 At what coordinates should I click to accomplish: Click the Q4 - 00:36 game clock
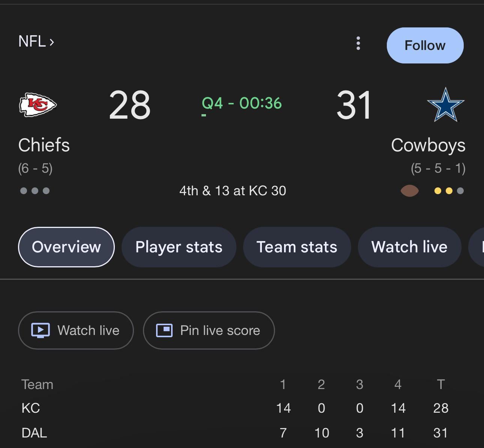pyautogui.click(x=242, y=103)
